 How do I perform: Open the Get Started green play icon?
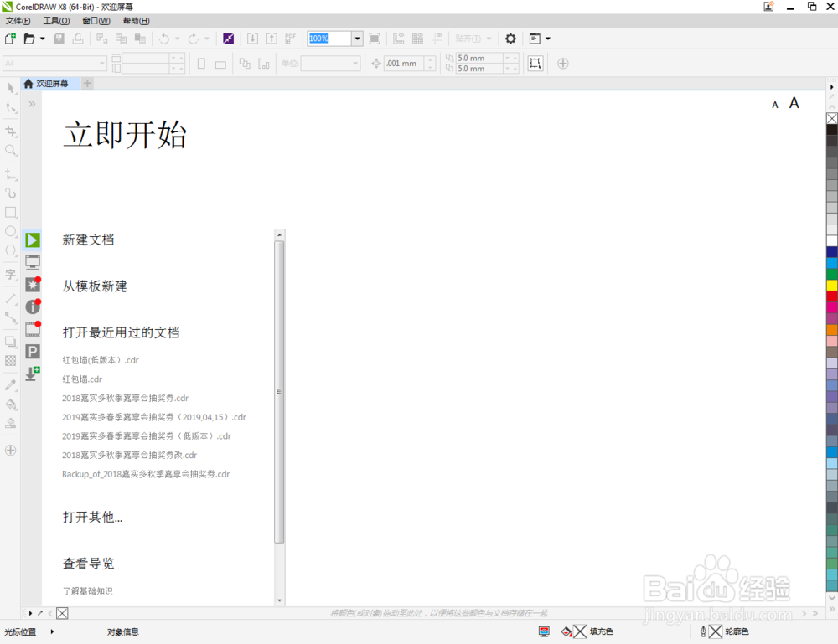click(x=33, y=240)
